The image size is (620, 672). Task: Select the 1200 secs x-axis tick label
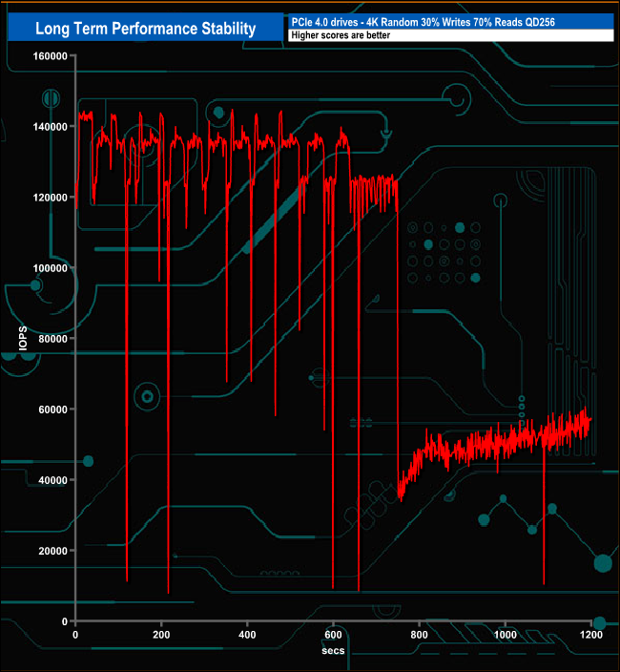tap(590, 635)
